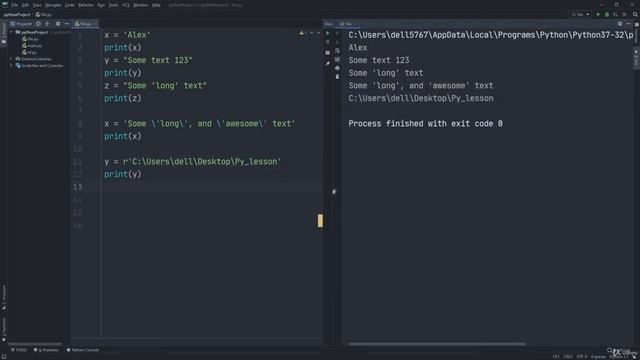
Task: Click the horizontal scrollbar under Run output
Action: pos(437,344)
